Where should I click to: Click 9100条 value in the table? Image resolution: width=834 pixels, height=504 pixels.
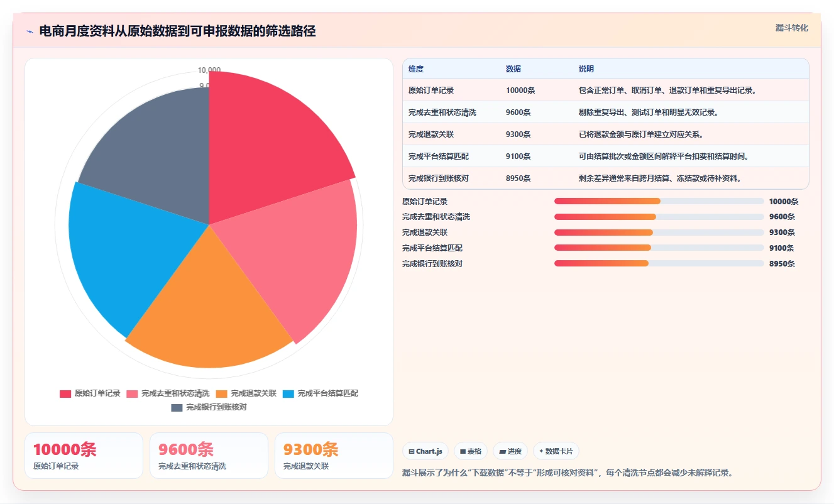519,156
